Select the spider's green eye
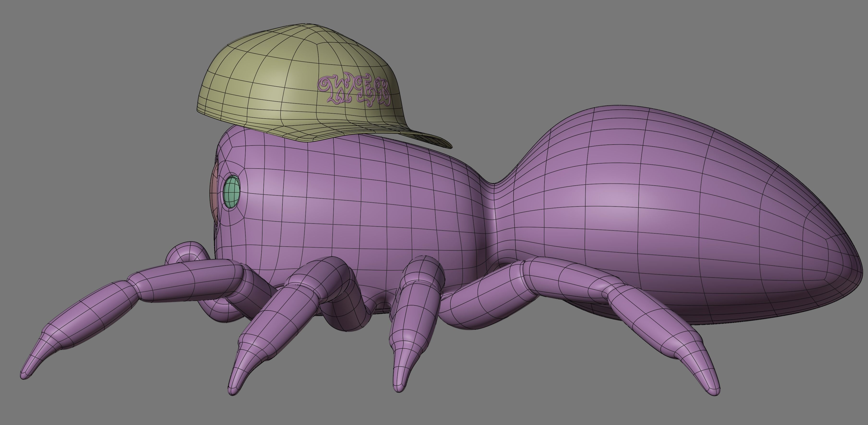Viewport: 868px width, 425px height. (x=232, y=192)
